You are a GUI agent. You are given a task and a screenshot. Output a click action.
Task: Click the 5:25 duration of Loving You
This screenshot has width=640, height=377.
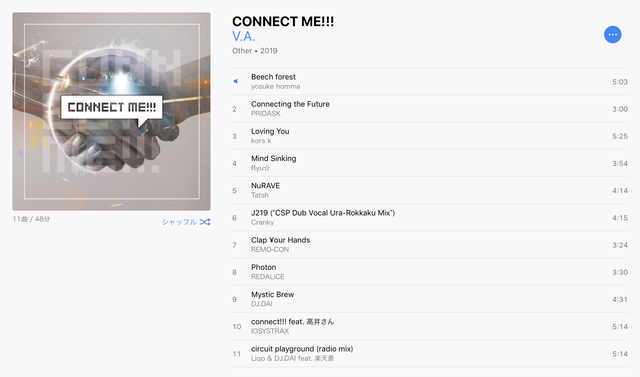[620, 136]
